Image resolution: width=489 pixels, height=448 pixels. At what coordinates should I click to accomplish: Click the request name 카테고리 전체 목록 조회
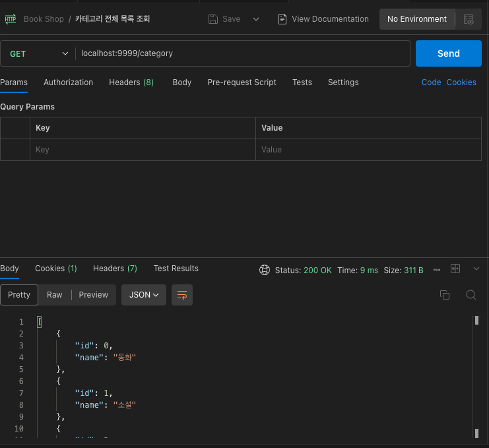112,19
